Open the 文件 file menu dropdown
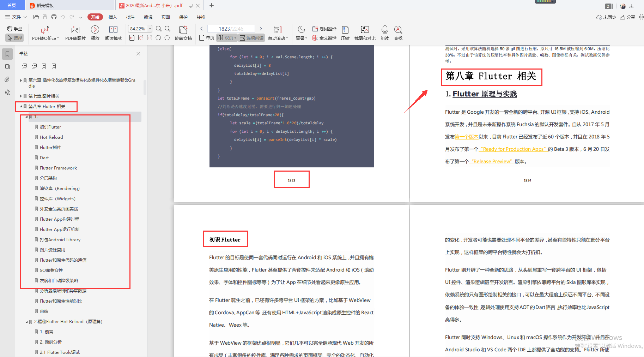644x357 pixels. tap(16, 17)
